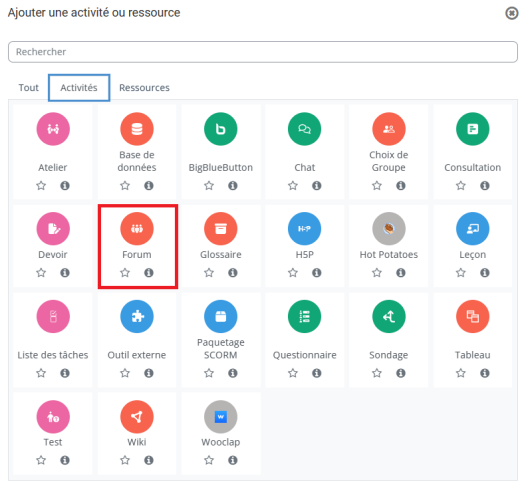Show the Leçon information panel
Image resolution: width=524 pixels, height=484 pixels.
click(485, 273)
